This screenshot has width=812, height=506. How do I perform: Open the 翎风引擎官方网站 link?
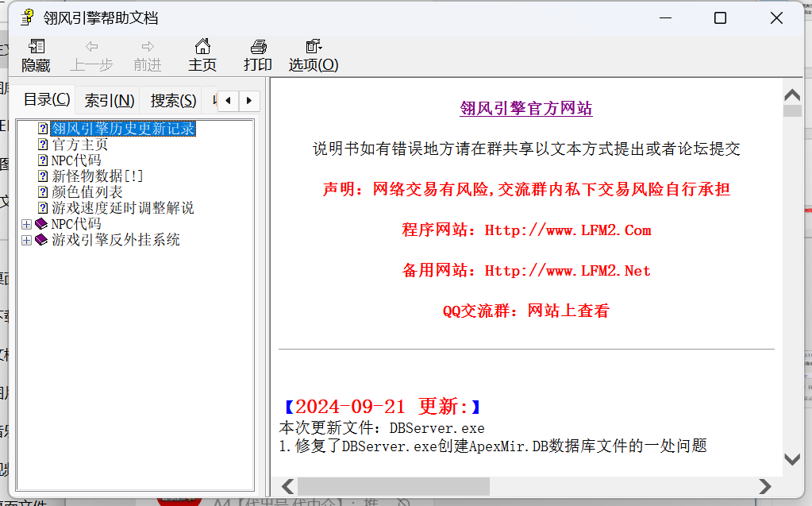[x=525, y=109]
